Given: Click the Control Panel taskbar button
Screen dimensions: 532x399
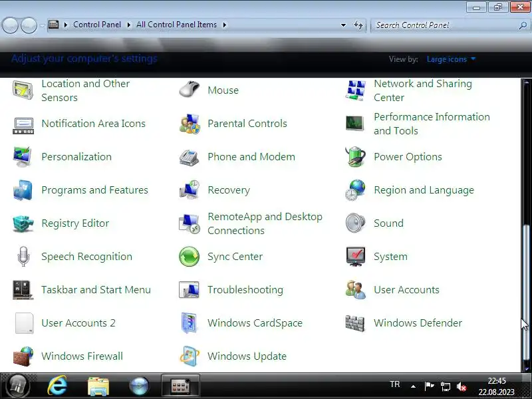Looking at the screenshot, I should [180, 386].
